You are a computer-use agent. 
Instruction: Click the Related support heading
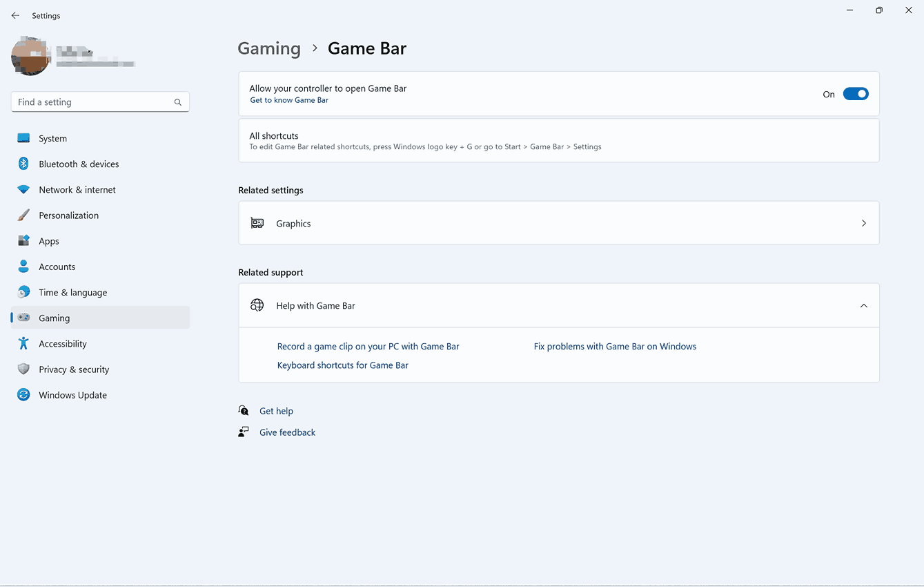click(271, 272)
